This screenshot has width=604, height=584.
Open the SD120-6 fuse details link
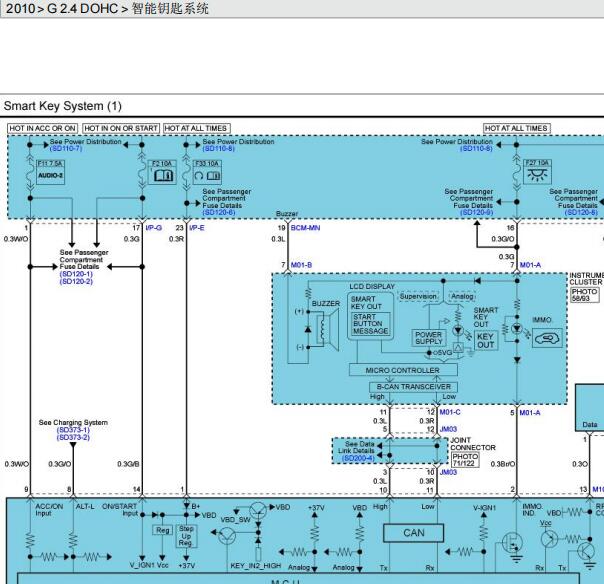pyautogui.click(x=219, y=212)
